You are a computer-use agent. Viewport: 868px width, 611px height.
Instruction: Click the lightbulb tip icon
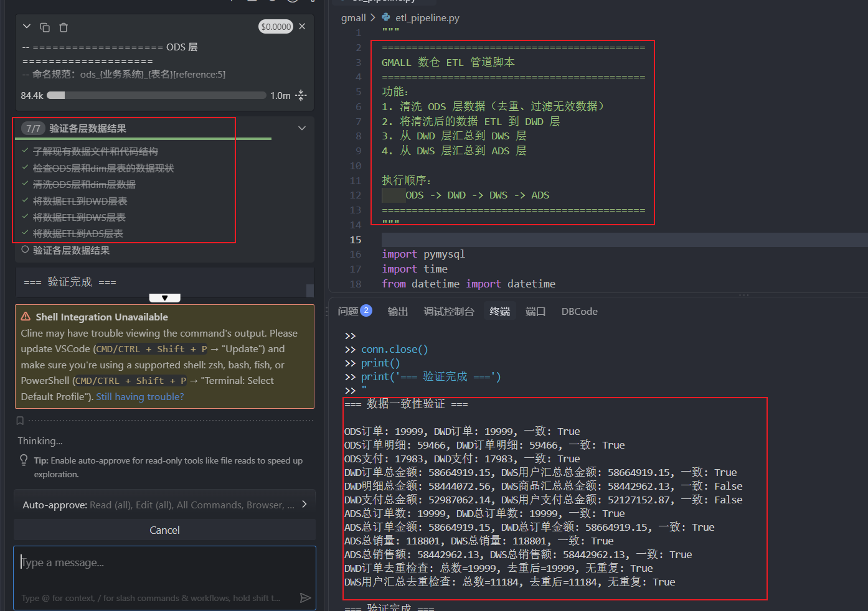coord(24,460)
